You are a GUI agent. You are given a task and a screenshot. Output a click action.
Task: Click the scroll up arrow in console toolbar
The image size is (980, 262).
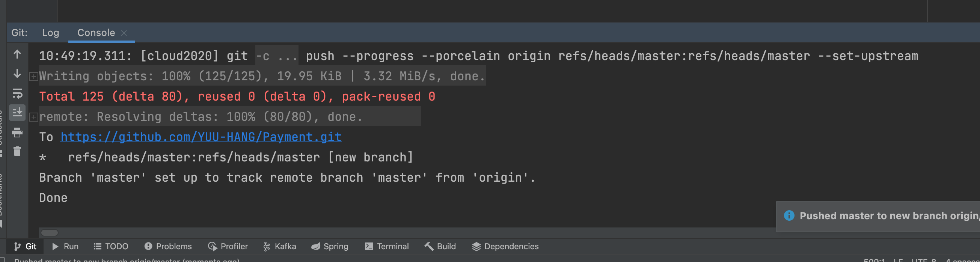[x=17, y=54]
